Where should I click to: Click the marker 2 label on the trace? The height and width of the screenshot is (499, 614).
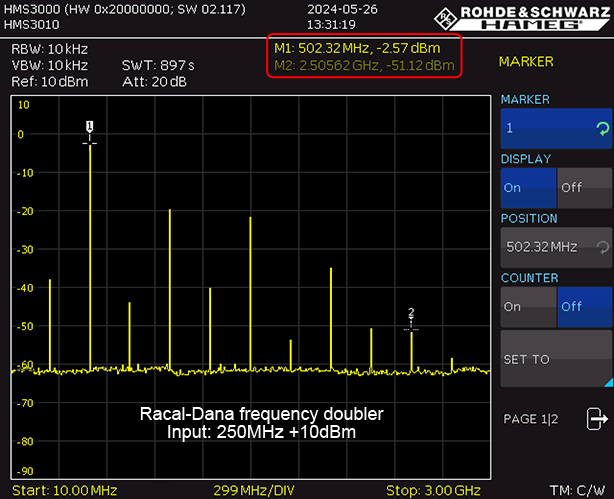pyautogui.click(x=411, y=312)
